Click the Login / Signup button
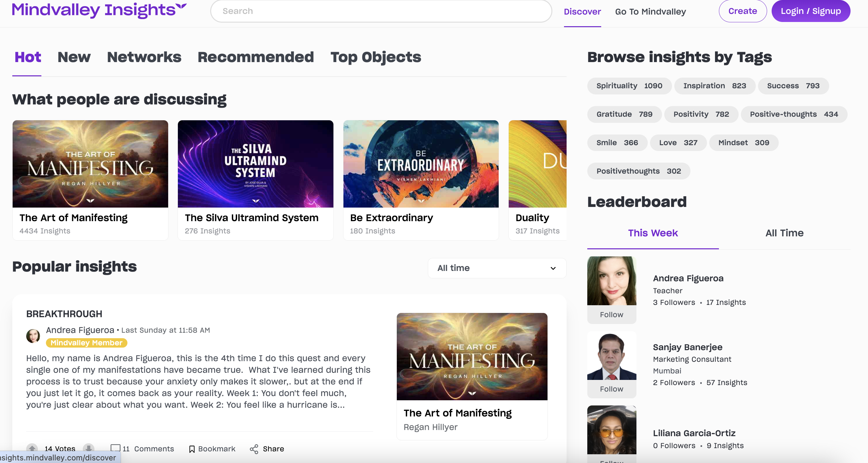The image size is (868, 463). (x=811, y=11)
